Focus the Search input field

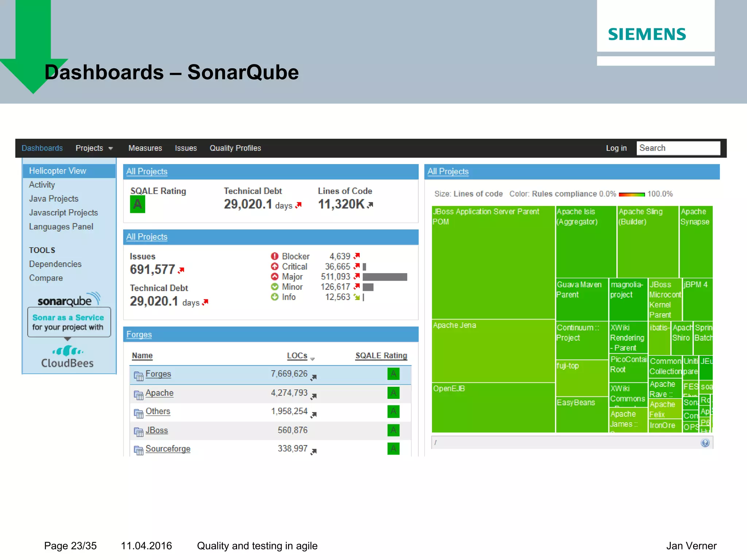678,148
